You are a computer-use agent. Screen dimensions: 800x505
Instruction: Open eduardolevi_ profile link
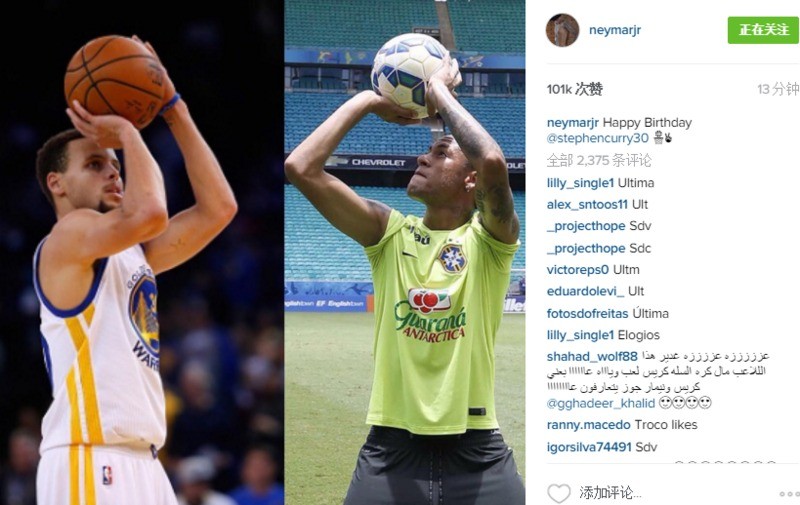(585, 291)
